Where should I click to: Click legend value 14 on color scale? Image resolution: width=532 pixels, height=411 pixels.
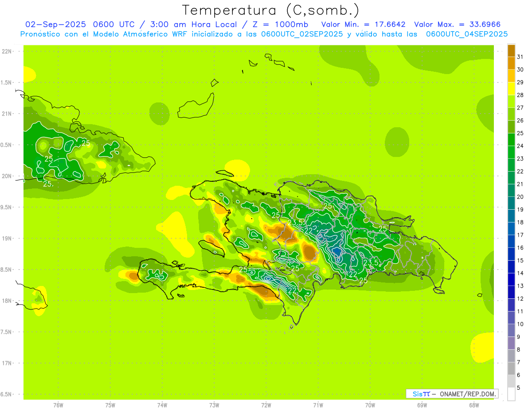click(x=520, y=273)
